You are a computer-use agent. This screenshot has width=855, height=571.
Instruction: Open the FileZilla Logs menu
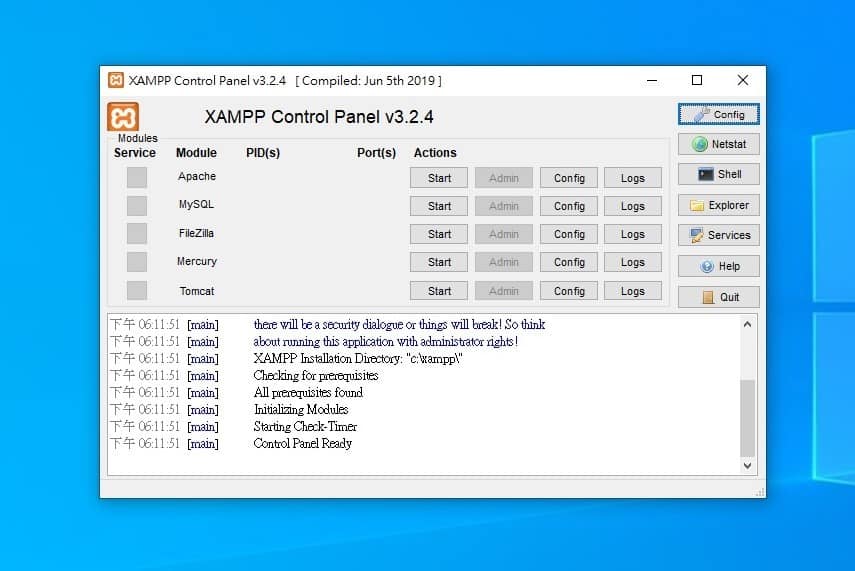(632, 234)
